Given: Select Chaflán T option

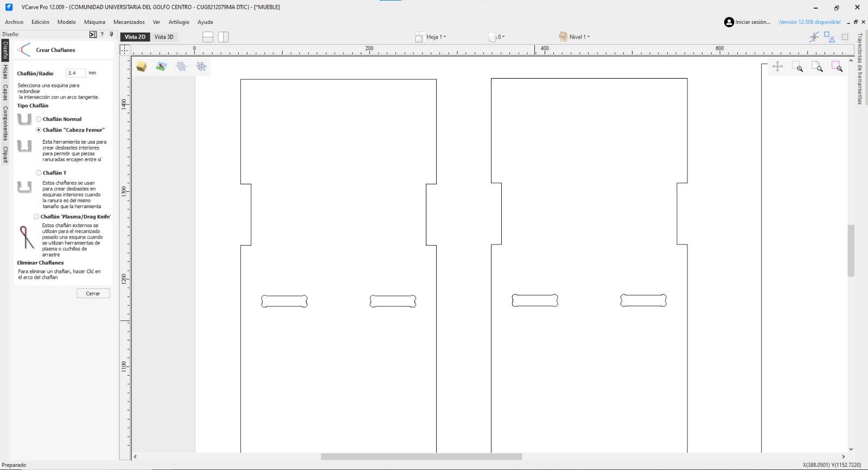Looking at the screenshot, I should [x=39, y=173].
